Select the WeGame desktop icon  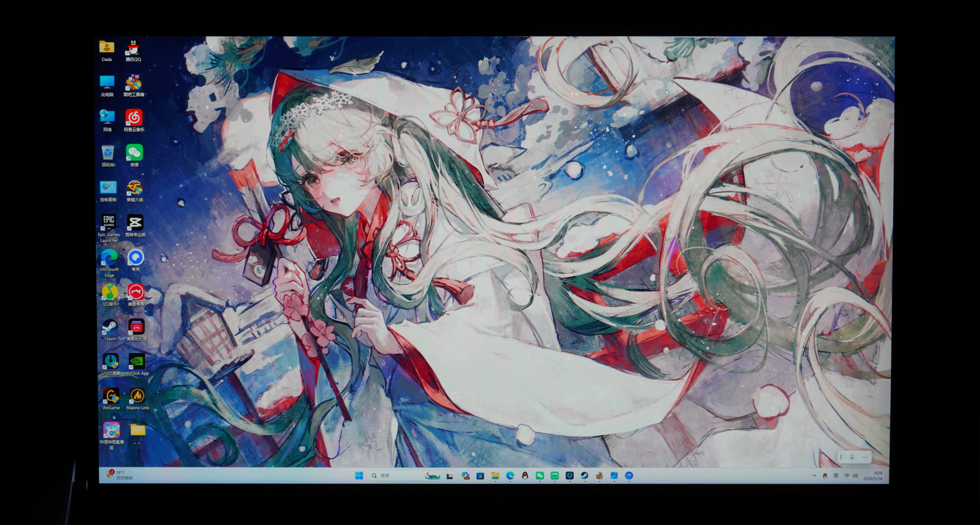point(111,399)
